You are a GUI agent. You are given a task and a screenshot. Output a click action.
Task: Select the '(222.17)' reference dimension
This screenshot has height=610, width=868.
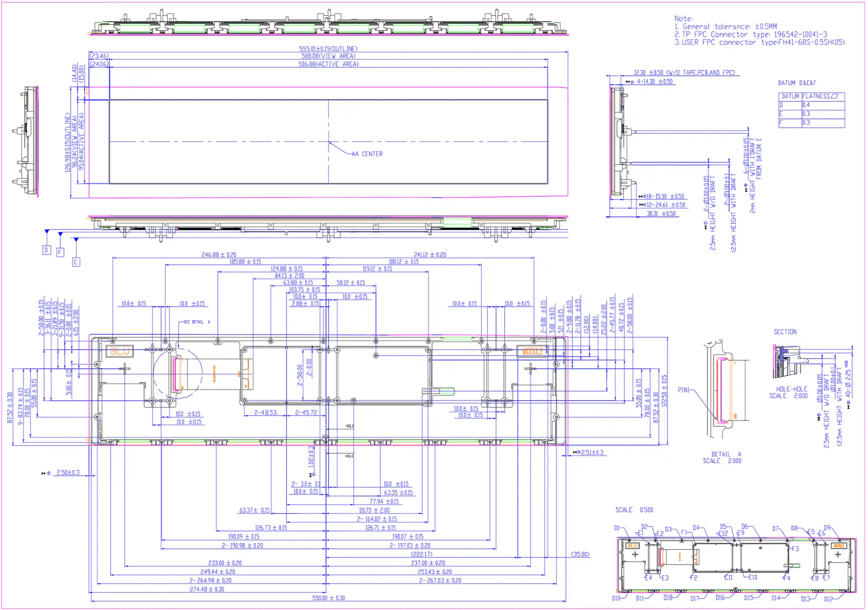(x=422, y=555)
